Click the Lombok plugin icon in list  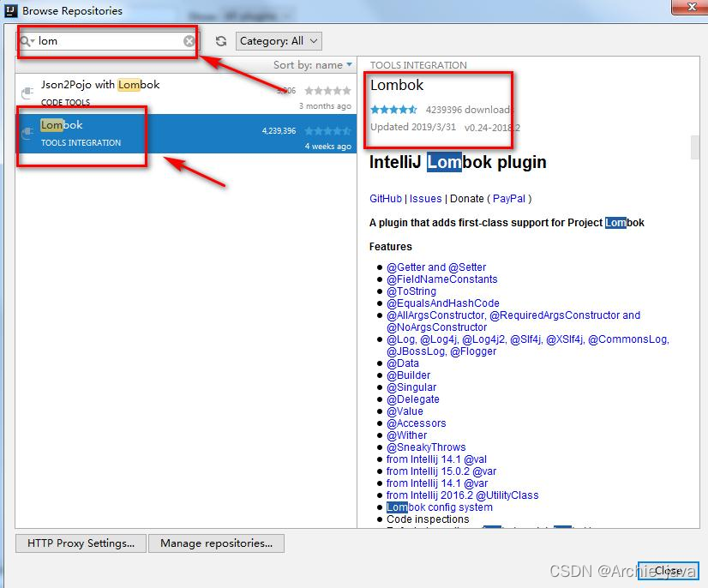point(27,132)
